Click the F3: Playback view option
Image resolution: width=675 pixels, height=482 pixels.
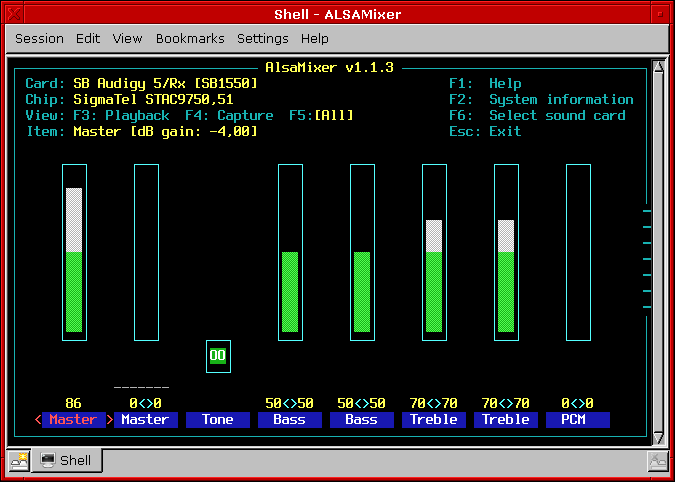121,116
